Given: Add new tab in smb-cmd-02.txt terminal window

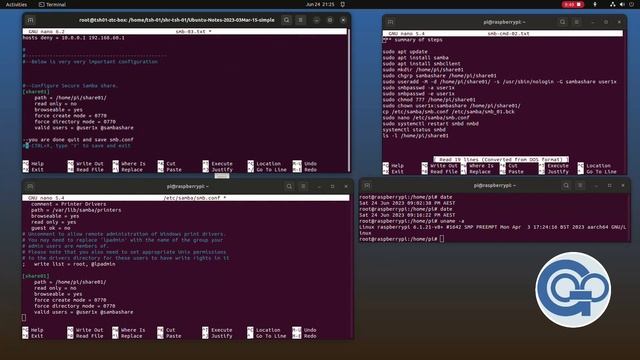Looking at the screenshot, I should 391,22.
